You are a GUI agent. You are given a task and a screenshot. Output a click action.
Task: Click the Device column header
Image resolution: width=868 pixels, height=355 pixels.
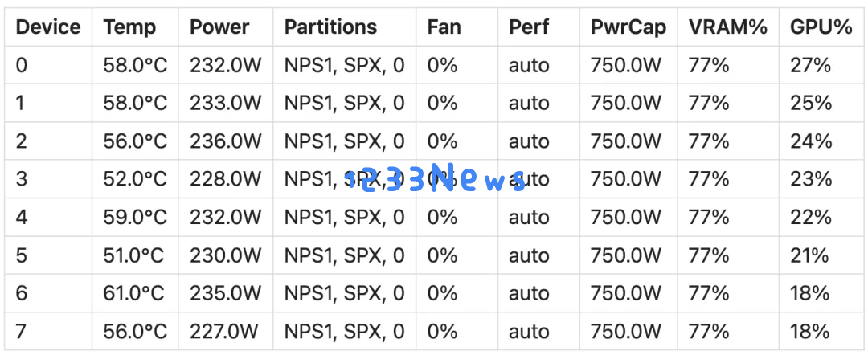(x=48, y=27)
